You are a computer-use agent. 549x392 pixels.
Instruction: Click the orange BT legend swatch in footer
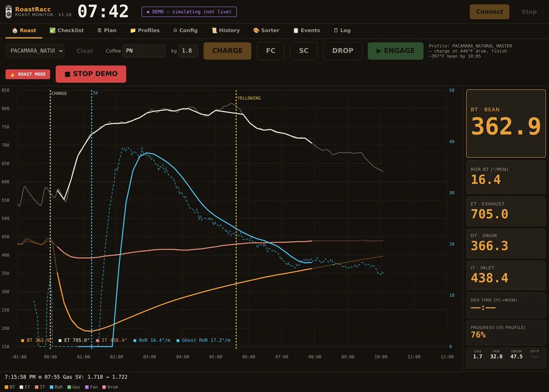7,387
